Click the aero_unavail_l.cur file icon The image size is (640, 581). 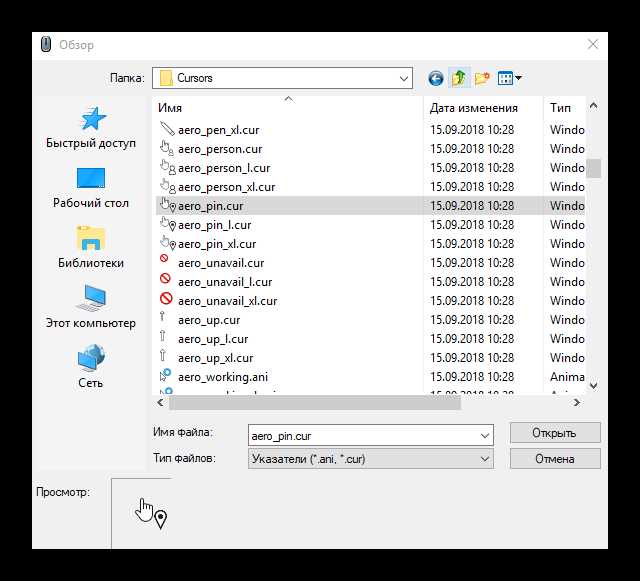click(x=165, y=278)
